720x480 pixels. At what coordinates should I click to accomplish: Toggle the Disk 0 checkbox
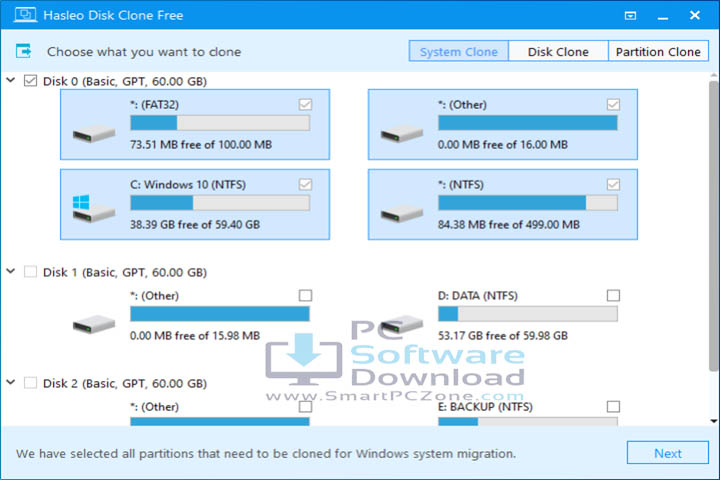30,81
